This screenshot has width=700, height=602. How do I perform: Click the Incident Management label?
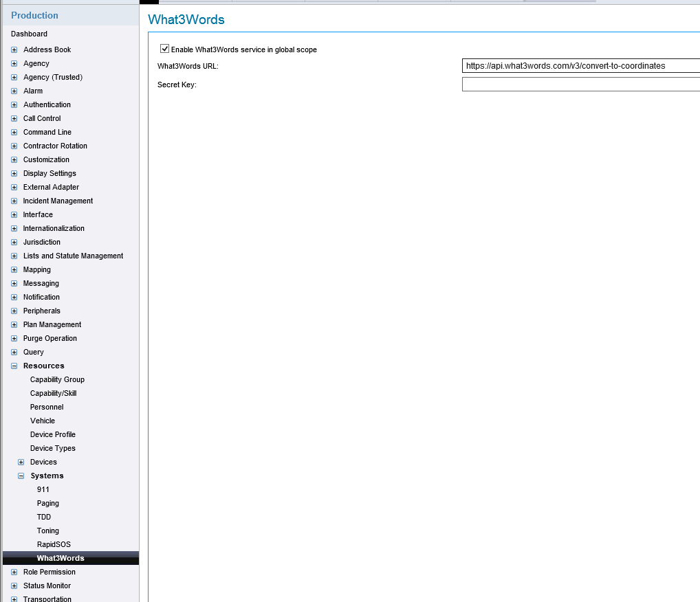point(58,201)
